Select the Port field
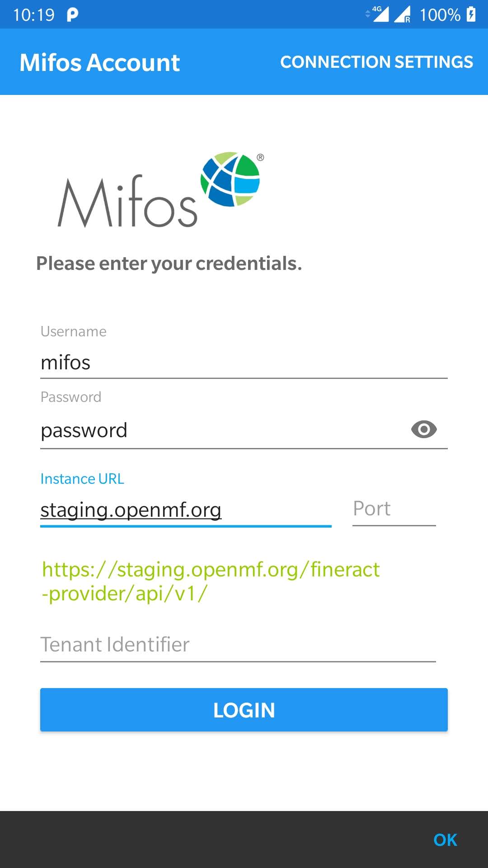Viewport: 488px width, 868px height. 393,509
